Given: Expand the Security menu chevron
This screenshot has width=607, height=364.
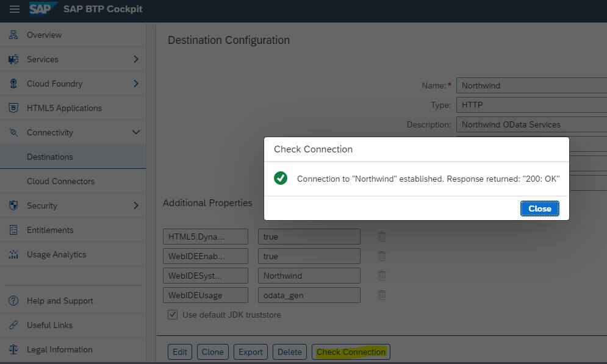Looking at the screenshot, I should click(x=135, y=205).
